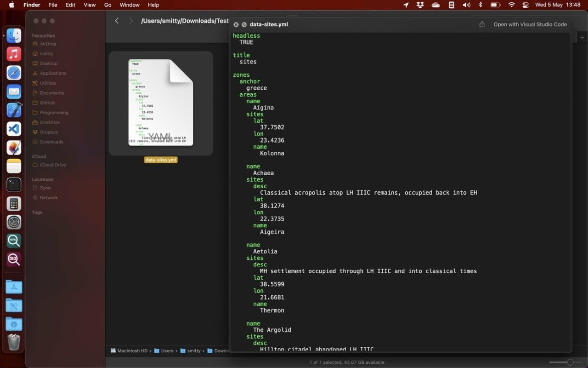Enter full screen in Quick Look preview
Image resolution: width=588 pixels, height=368 pixels.
click(x=244, y=24)
